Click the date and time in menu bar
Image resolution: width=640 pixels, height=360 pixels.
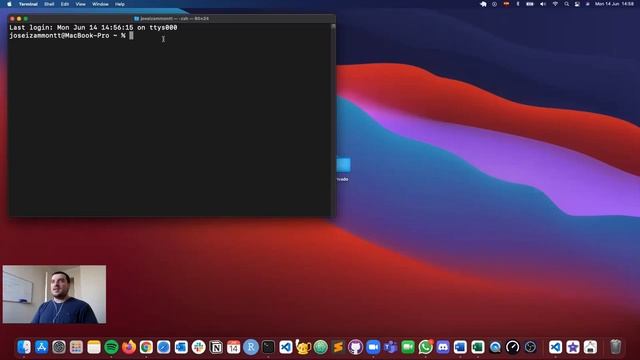(615, 4)
